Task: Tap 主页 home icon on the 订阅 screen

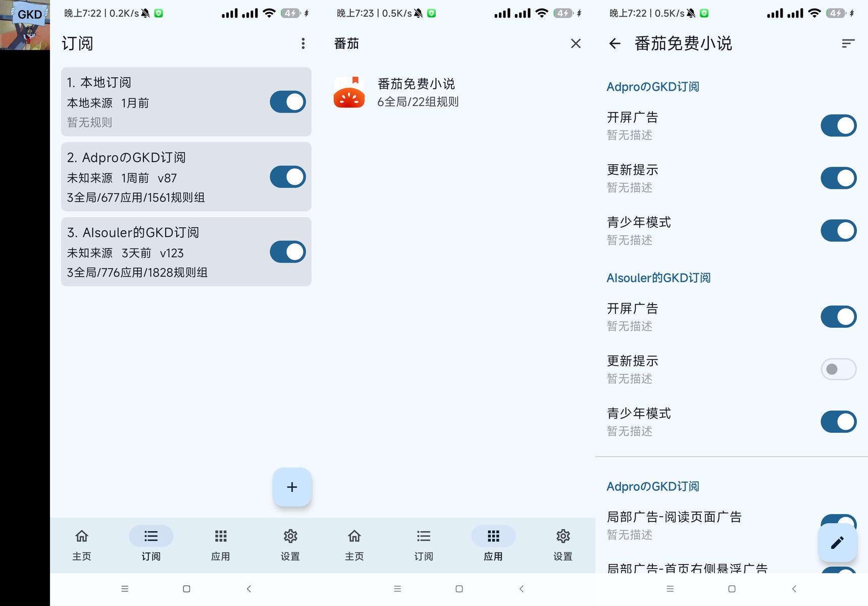Action: (82, 536)
